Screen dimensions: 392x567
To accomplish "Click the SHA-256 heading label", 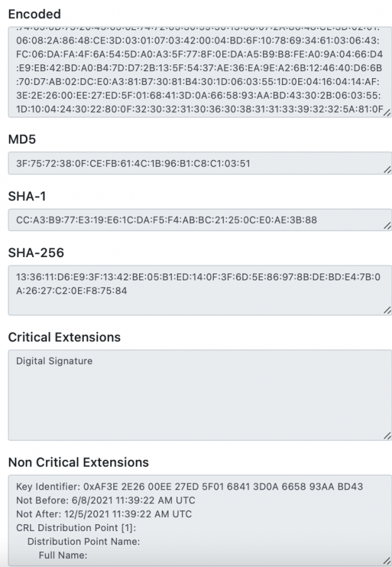I will click(36, 253).
